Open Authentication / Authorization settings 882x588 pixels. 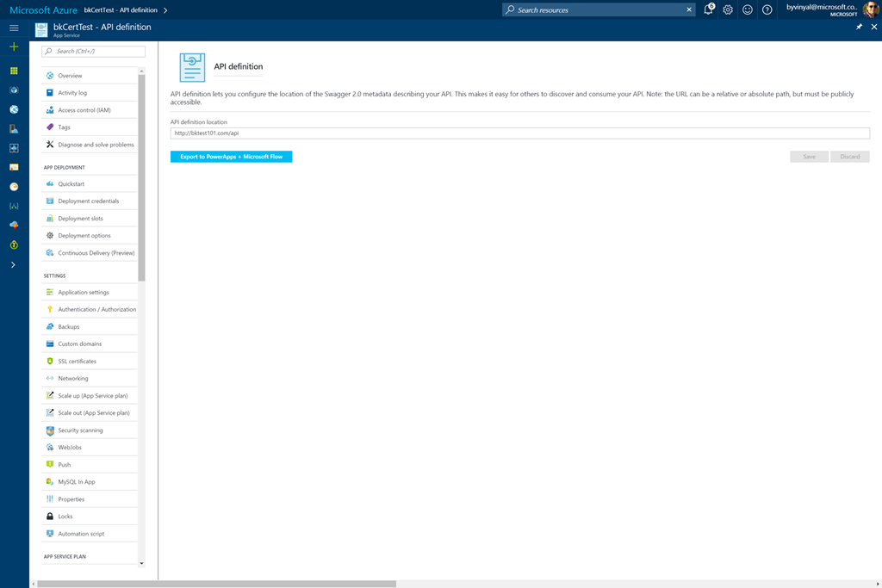96,309
